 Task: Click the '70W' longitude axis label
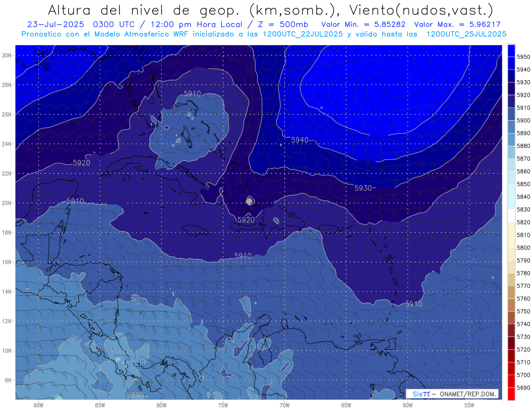pyautogui.click(x=285, y=405)
